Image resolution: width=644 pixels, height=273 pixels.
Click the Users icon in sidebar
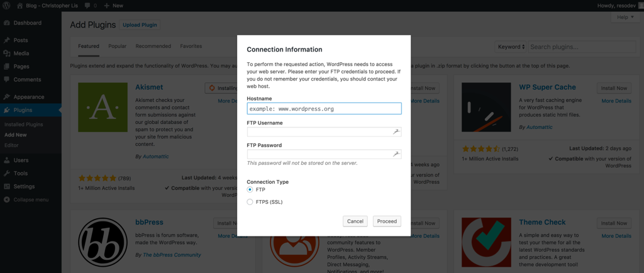coord(6,160)
